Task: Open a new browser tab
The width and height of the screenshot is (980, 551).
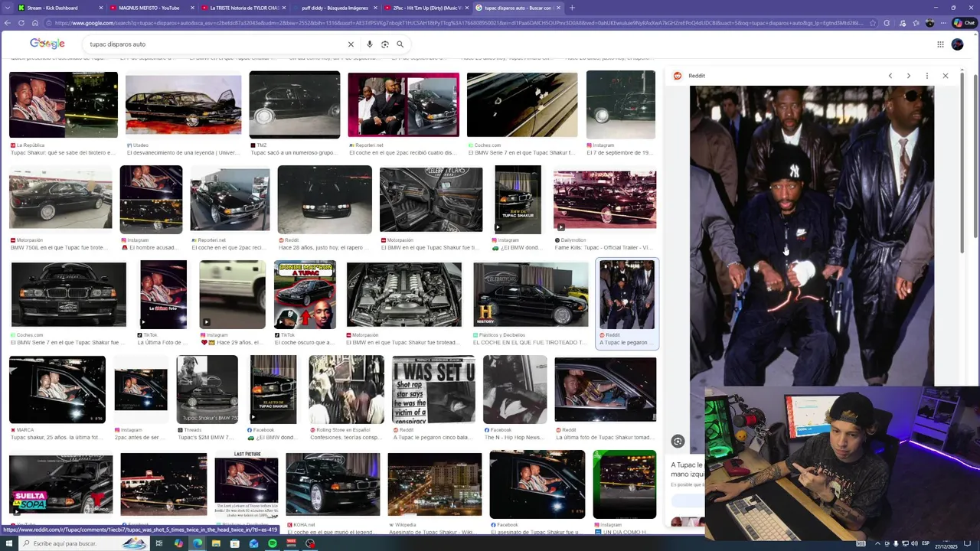Action: (x=572, y=8)
